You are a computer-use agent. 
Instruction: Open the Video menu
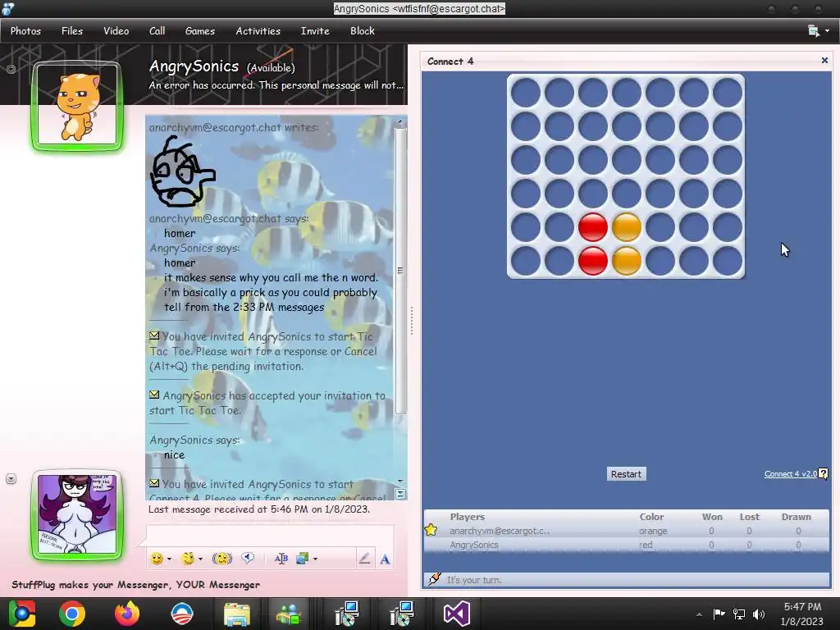[116, 31]
